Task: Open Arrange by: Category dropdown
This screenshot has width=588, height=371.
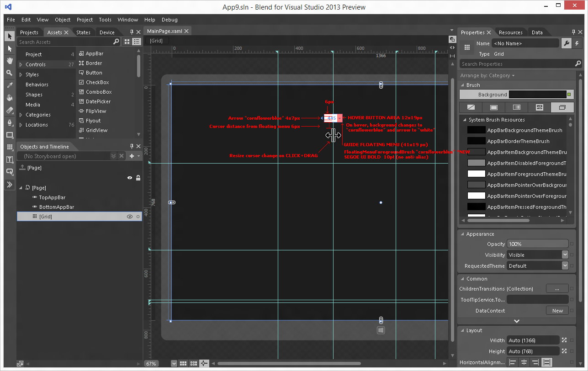Action: pos(487,75)
